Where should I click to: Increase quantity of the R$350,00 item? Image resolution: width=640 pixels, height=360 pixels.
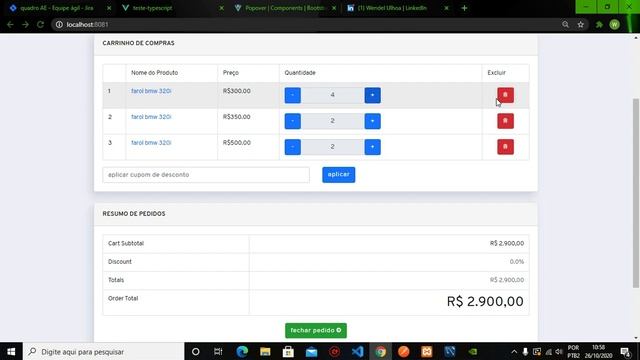(x=372, y=121)
